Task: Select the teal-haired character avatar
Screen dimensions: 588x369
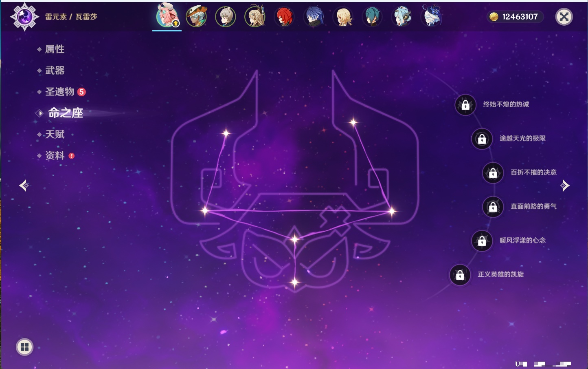Action: 372,17
